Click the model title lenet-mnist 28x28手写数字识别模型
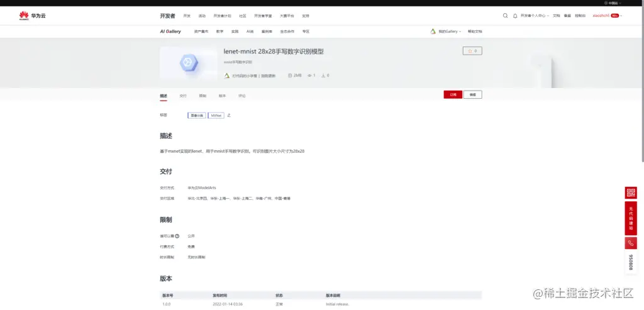644x310 pixels. [x=274, y=52]
